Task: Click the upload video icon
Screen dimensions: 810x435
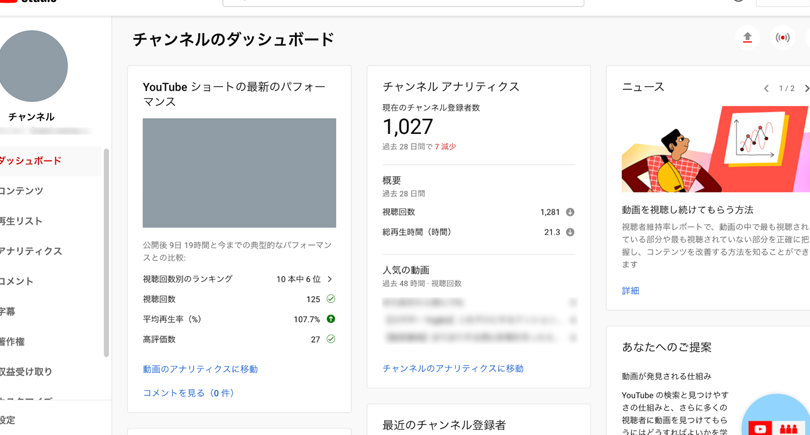Action: point(747,38)
